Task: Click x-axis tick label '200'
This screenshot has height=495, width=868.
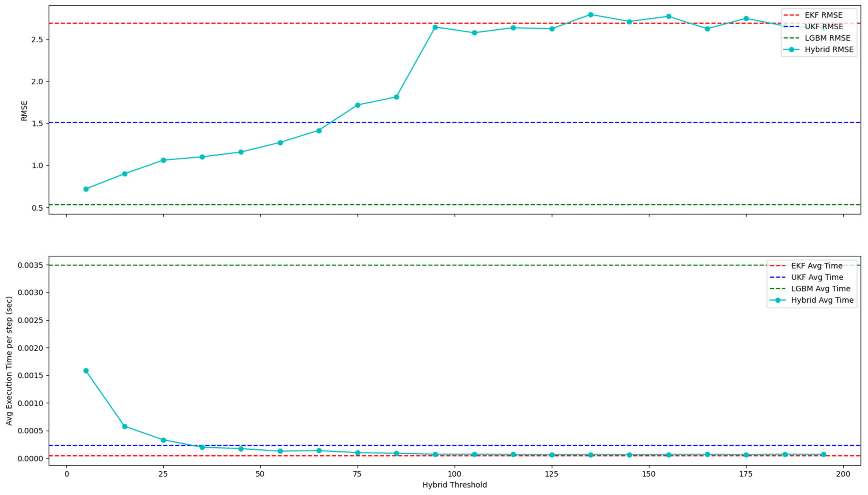Action: pos(843,474)
